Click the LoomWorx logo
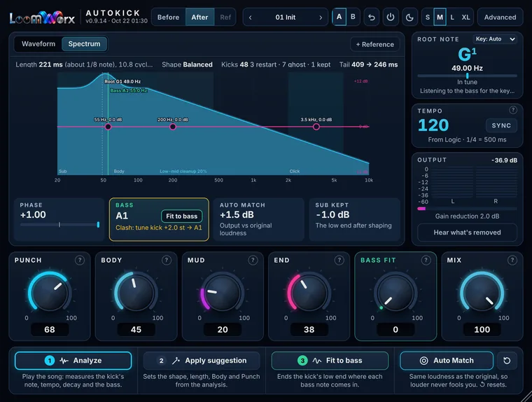This screenshot has height=402, width=532. (x=42, y=18)
